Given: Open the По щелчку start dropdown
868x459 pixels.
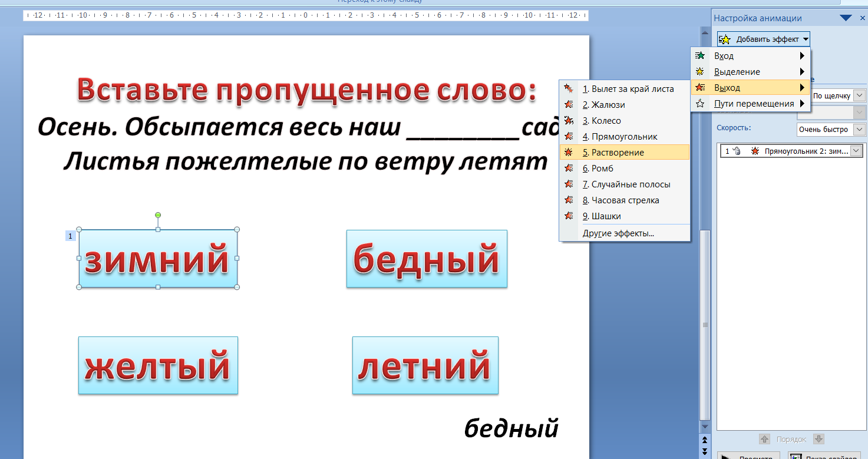Looking at the screenshot, I should [x=859, y=95].
